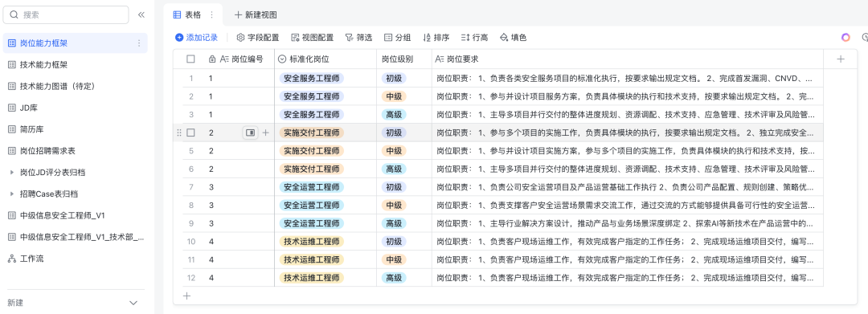Click 新建视图 to add view
This screenshot has width=868, height=314.
tap(256, 15)
